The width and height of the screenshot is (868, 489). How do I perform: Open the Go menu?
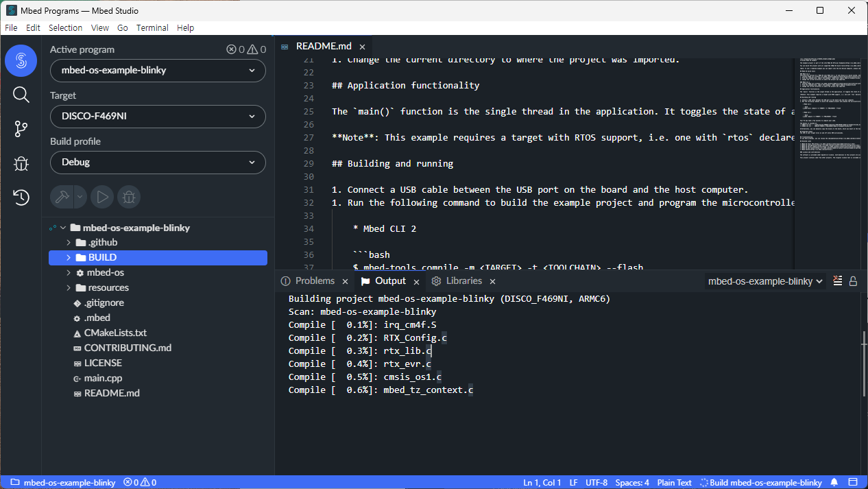click(x=123, y=27)
